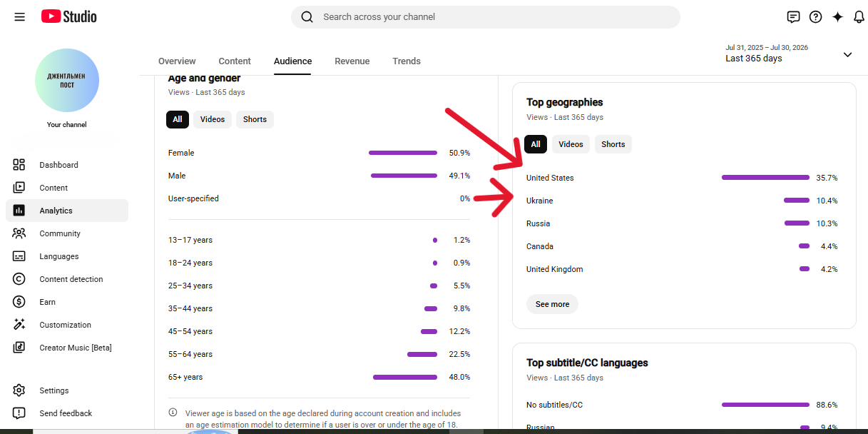Expand the Last 365 days date range dropdown

pyautogui.click(x=847, y=54)
